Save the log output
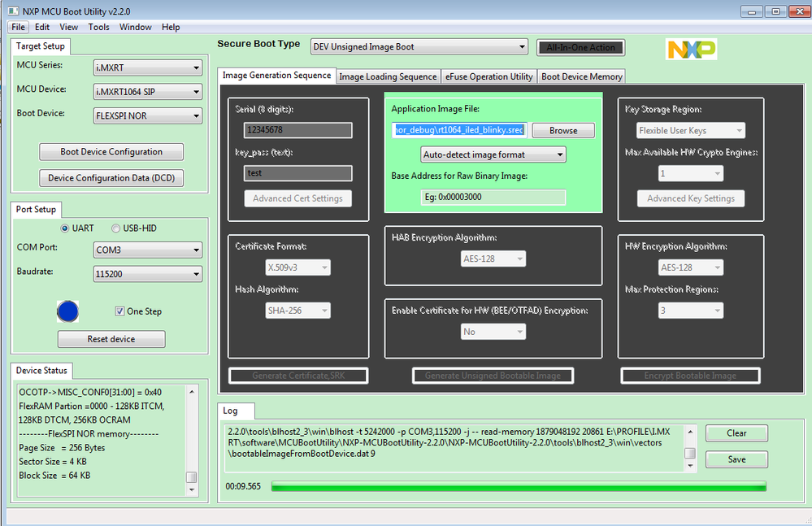 pos(736,459)
